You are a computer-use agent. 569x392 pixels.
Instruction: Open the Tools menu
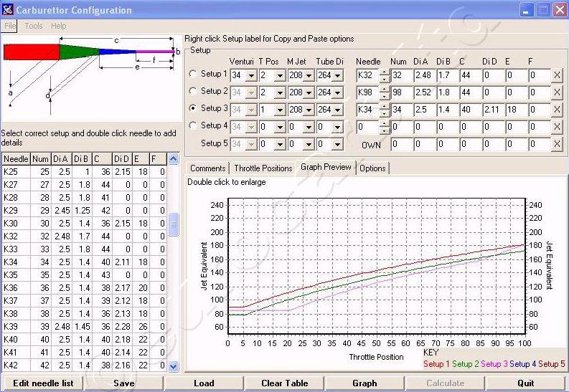pos(34,26)
